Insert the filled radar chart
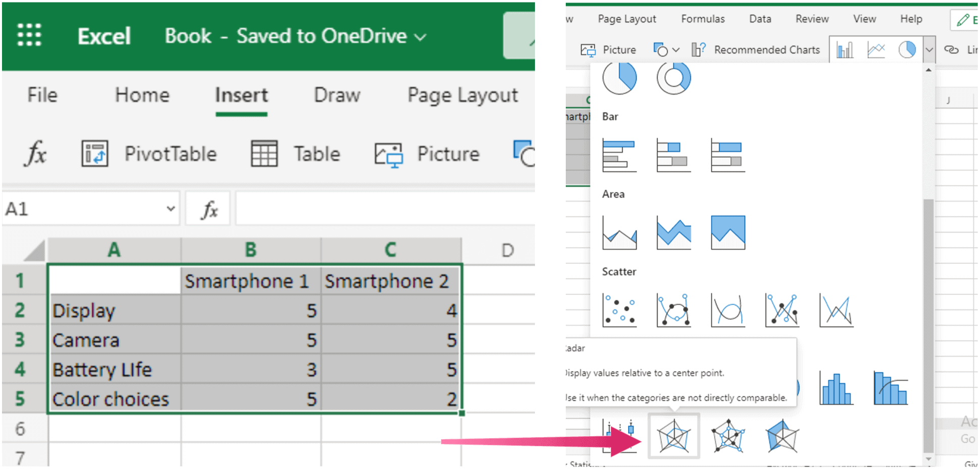Viewport: 980px width, 469px height. pos(782,436)
